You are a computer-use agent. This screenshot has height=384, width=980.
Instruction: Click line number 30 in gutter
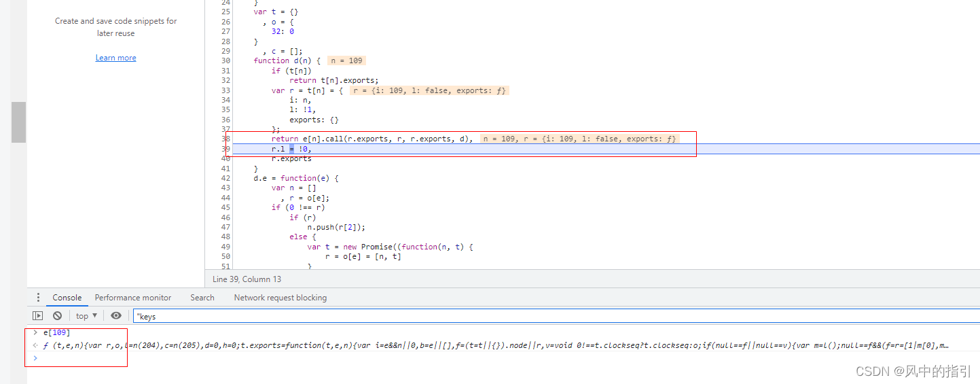[226, 60]
